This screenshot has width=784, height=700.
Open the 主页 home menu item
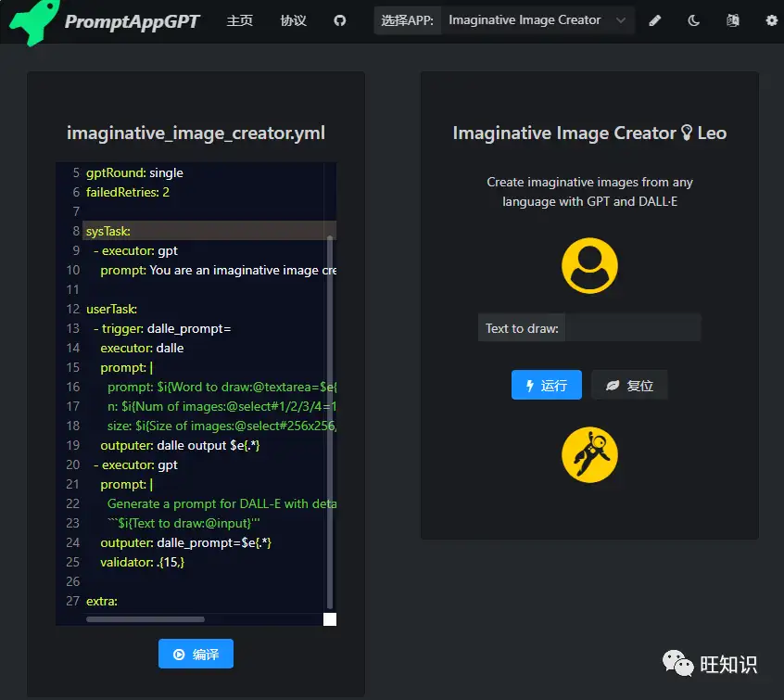pos(239,20)
